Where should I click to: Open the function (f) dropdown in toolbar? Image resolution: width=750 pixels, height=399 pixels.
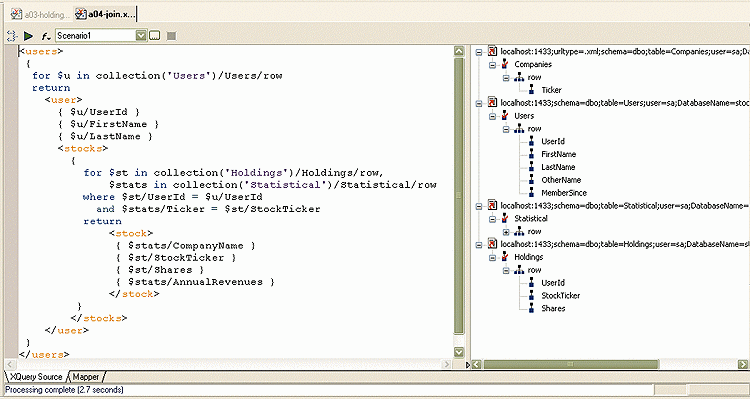(x=46, y=36)
